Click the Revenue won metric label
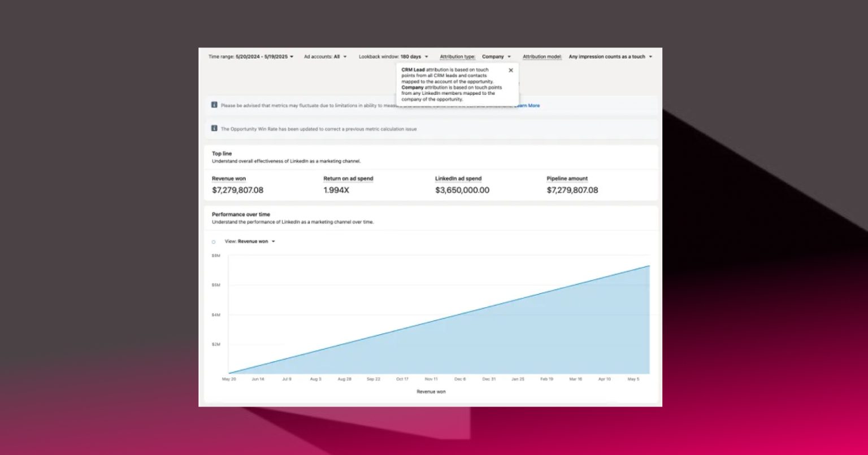Image resolution: width=868 pixels, height=455 pixels. point(229,178)
